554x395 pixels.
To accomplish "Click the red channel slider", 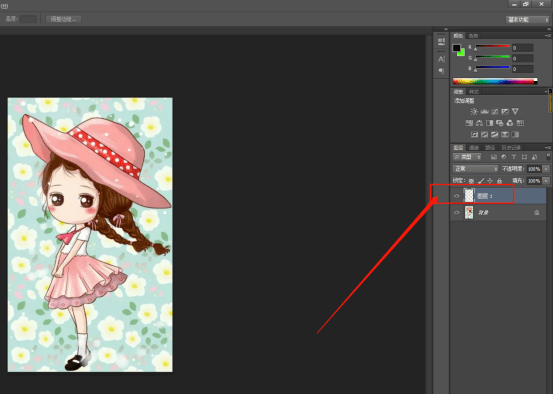I will click(492, 46).
